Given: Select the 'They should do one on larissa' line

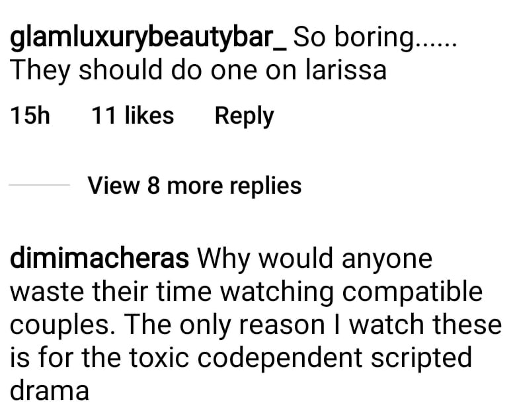Looking at the screenshot, I should point(198,70).
